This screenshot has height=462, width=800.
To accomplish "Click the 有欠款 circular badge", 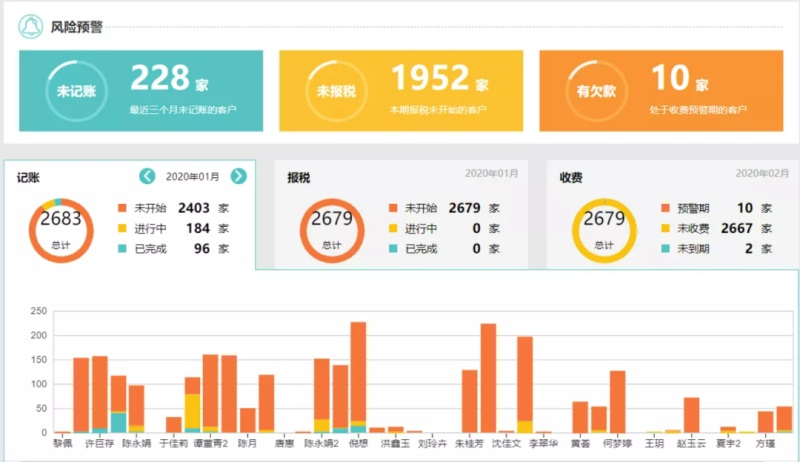I will pos(596,91).
